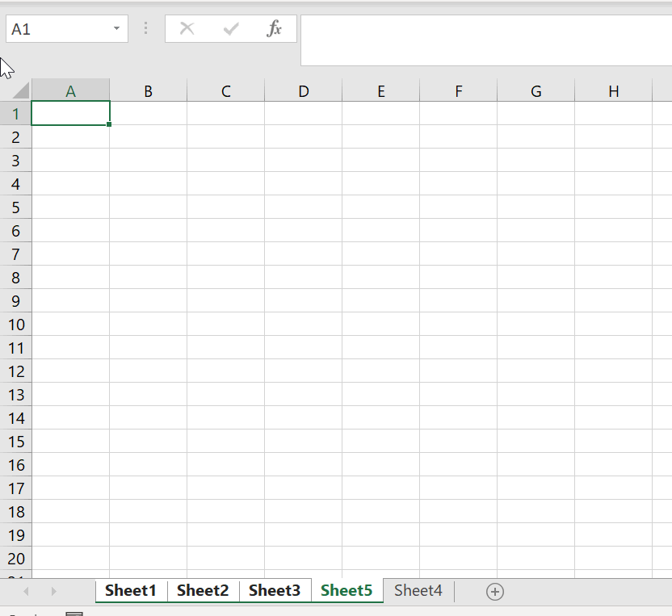Add a new sheet with plus button
Viewport: 672px width, 616px height.
[495, 592]
